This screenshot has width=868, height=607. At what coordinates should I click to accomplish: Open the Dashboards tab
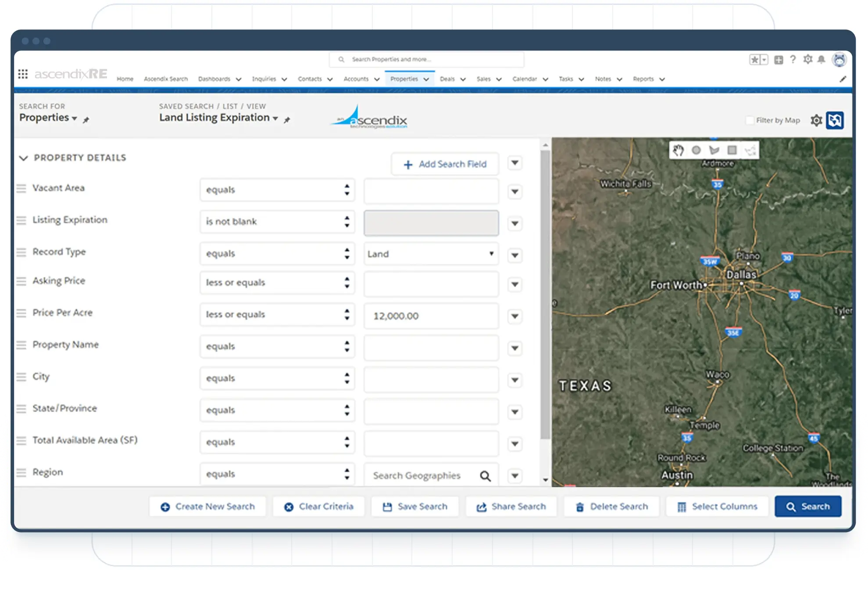click(214, 79)
